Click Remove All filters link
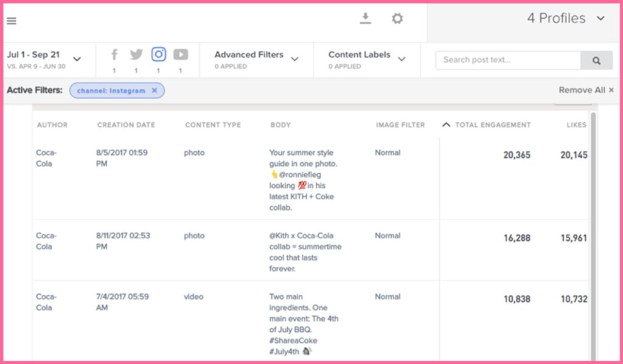The height and width of the screenshot is (364, 623). click(x=586, y=90)
